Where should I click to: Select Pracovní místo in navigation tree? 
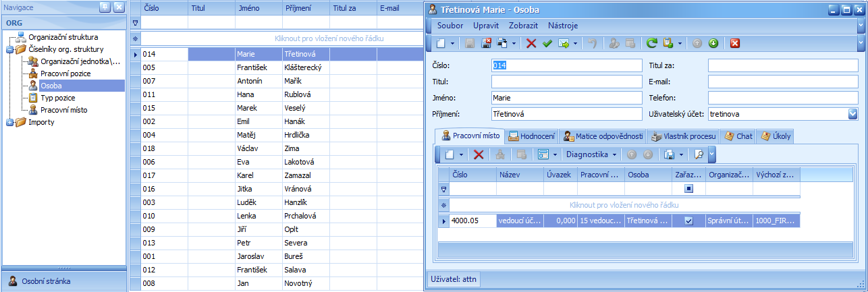pos(63,110)
